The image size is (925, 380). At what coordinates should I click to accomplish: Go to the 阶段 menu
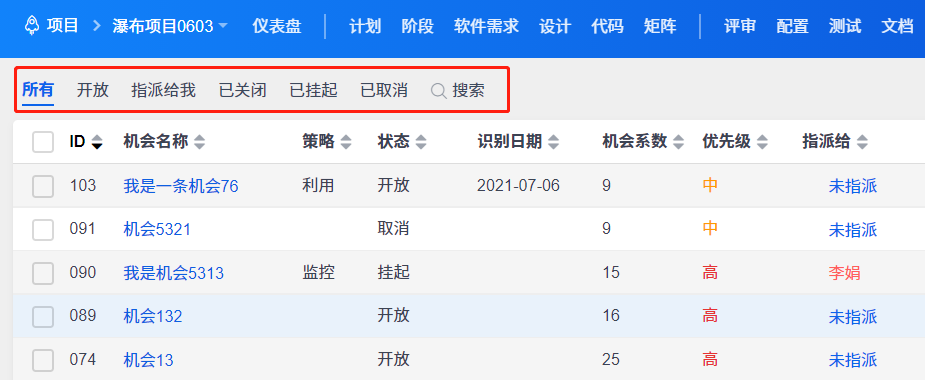coord(418,27)
